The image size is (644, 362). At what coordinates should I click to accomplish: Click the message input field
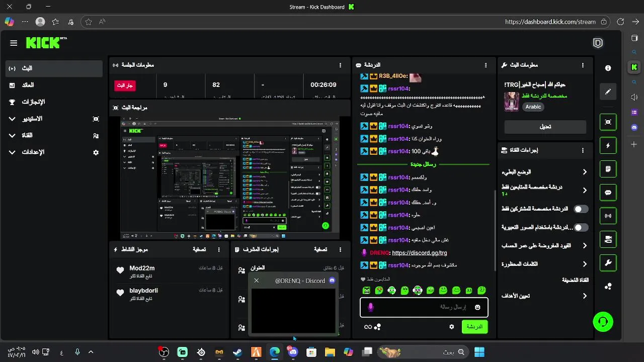424,307
